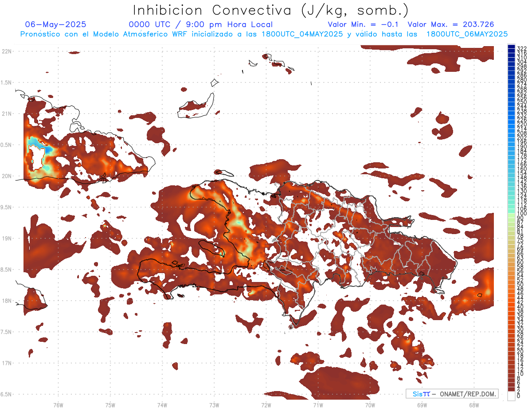Click the '19N' latitude label
532x411 pixels.
pos(7,238)
